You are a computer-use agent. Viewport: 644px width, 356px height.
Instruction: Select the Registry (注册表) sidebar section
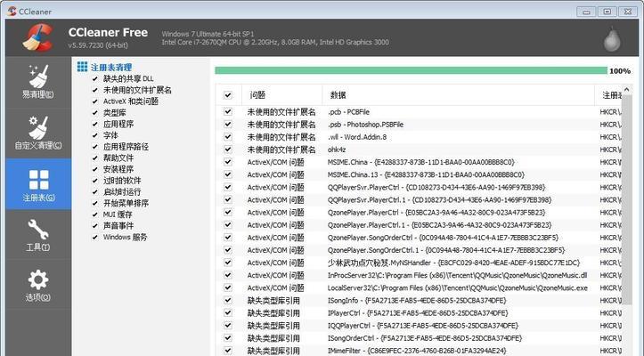click(38, 184)
